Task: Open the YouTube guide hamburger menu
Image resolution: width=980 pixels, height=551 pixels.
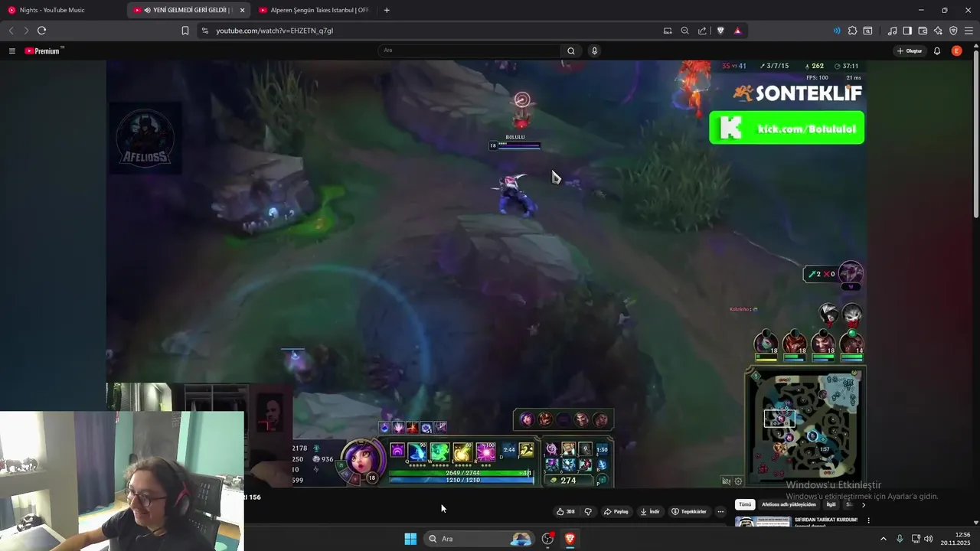Action: tap(12, 51)
